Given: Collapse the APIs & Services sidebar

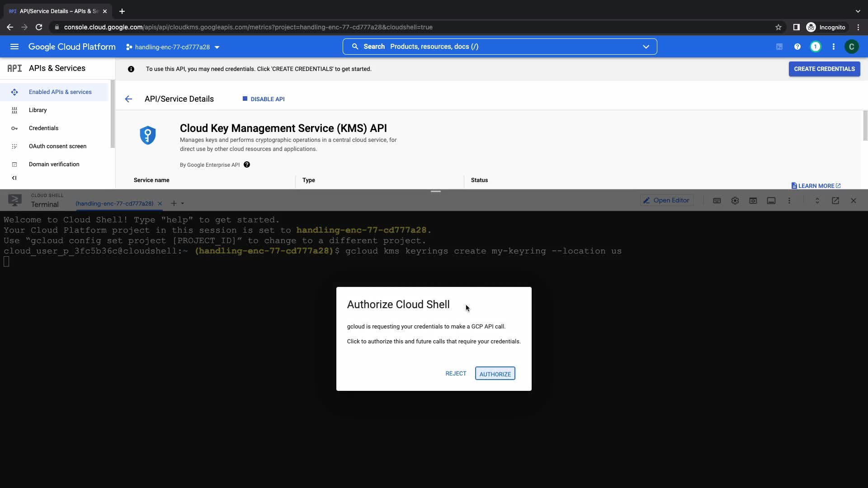Looking at the screenshot, I should click(14, 178).
